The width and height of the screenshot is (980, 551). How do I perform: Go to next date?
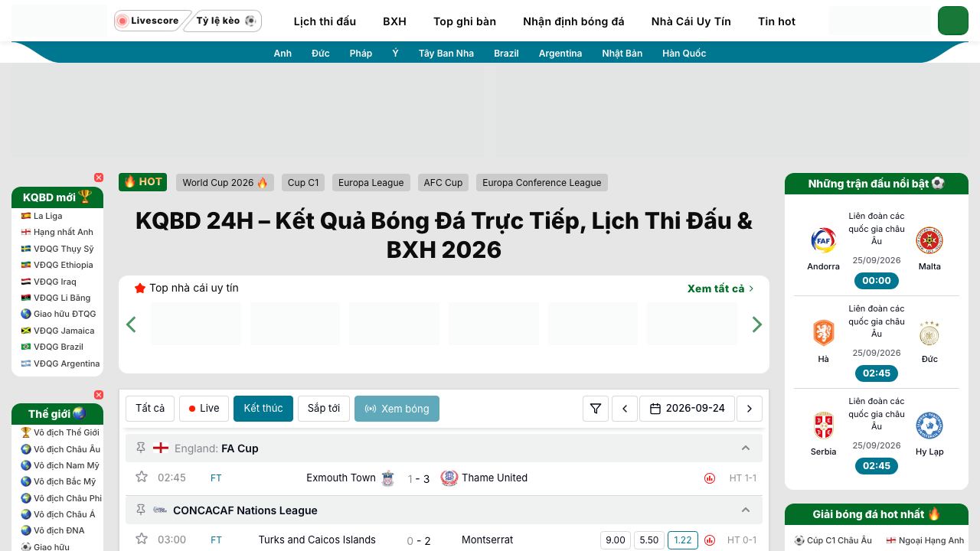click(750, 409)
